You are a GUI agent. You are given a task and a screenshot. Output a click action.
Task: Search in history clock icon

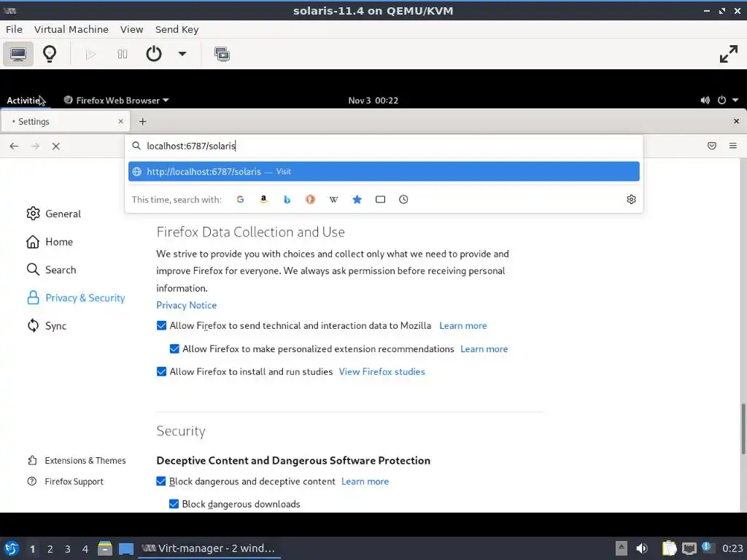click(x=403, y=200)
